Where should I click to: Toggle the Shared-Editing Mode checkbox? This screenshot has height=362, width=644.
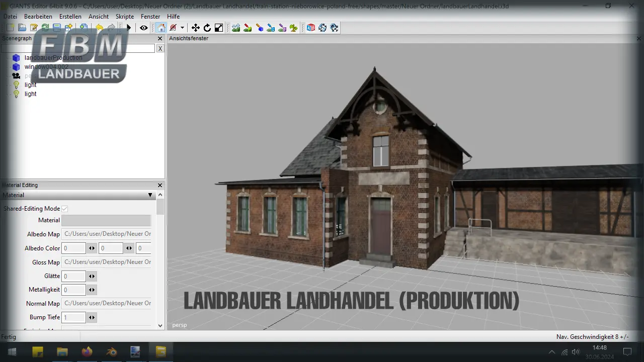[65, 209]
